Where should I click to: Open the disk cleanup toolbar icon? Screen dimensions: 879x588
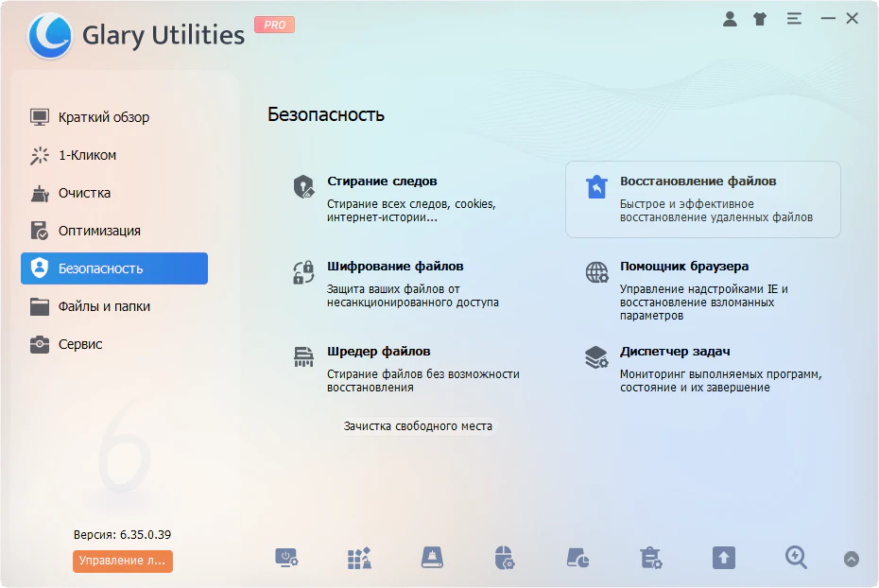[x=432, y=558]
